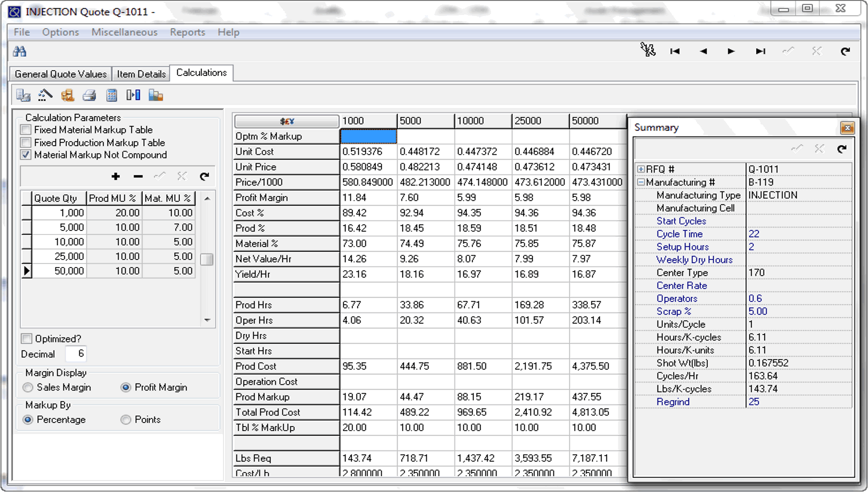Click the calculator icon in toolbar
This screenshot has width=868, height=492.
(x=111, y=95)
